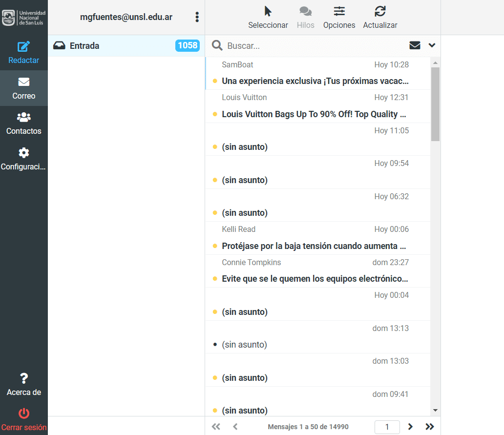Open the Hoy 11:05 sin asunto message
The image size is (504, 435).
317,140
